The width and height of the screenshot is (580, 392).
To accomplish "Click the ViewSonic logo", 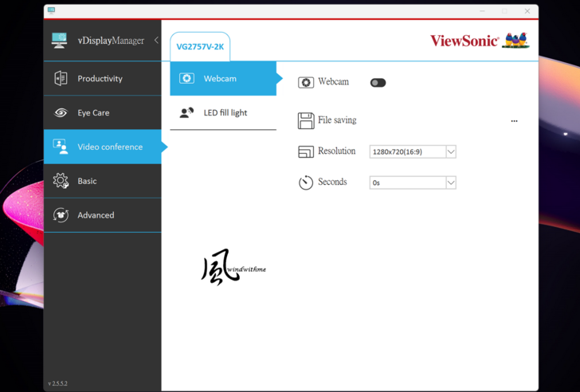I will click(x=464, y=41).
